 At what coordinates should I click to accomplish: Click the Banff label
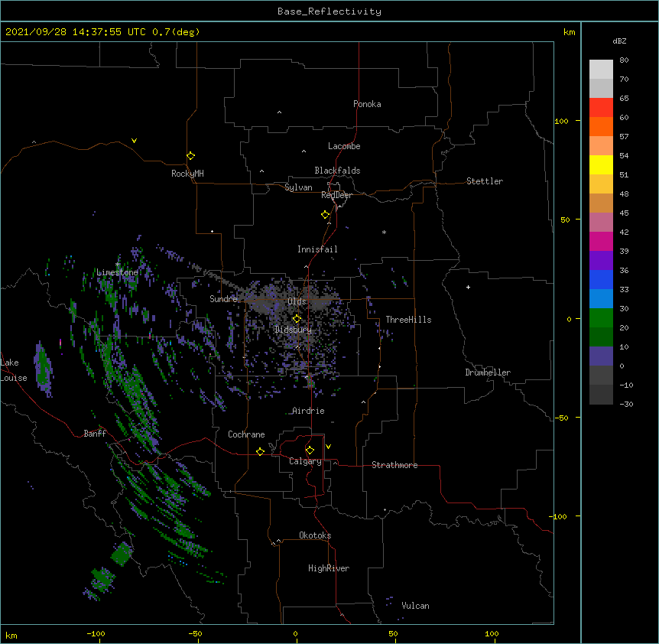(95, 434)
